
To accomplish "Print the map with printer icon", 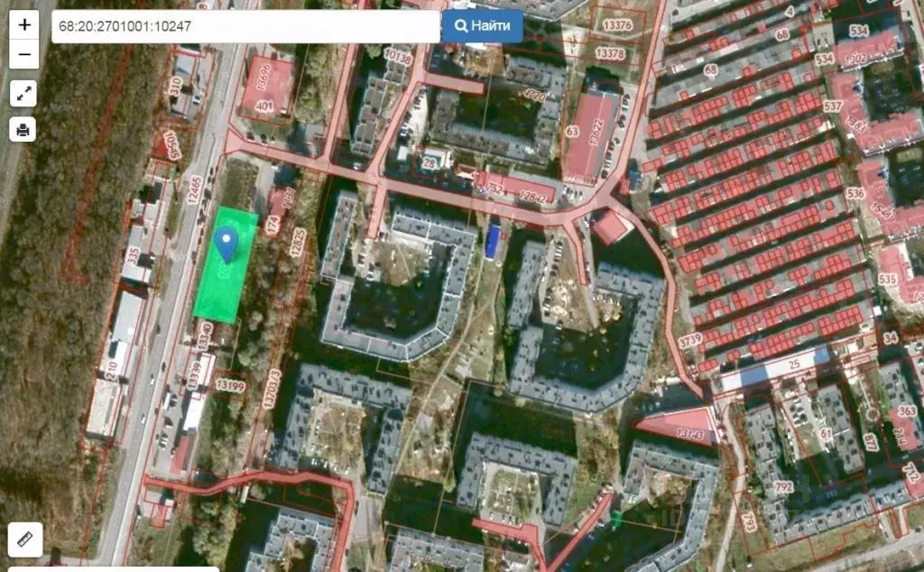I will pyautogui.click(x=23, y=129).
